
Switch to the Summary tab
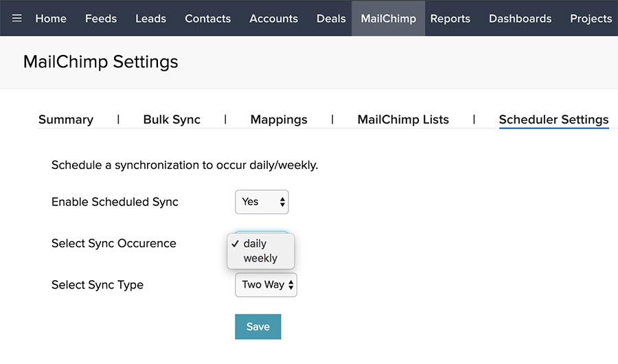pyautogui.click(x=66, y=120)
